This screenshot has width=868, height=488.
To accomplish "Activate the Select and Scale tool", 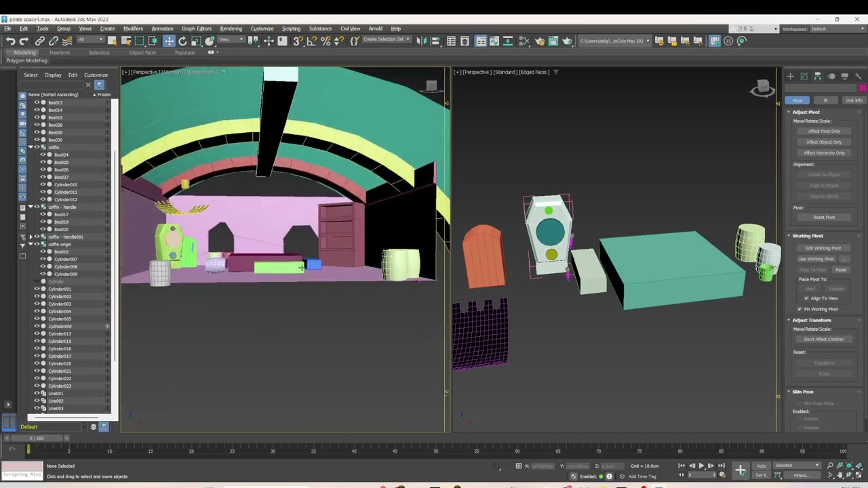I will 196,41.
